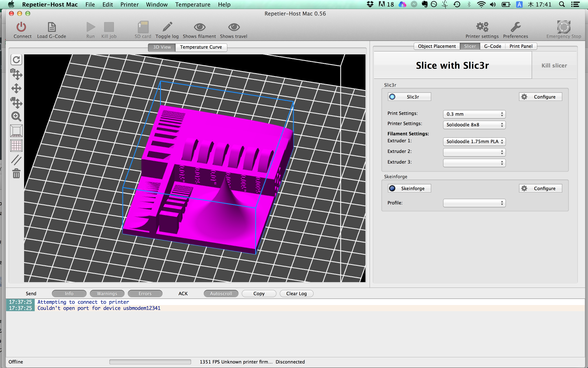Toggle the parallel lines projection icon
588x368 pixels.
[16, 160]
